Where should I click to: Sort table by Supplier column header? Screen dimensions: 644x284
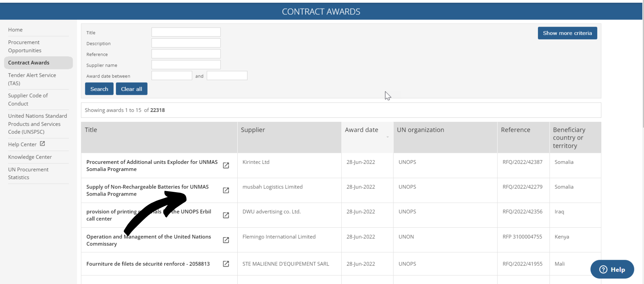pos(253,130)
